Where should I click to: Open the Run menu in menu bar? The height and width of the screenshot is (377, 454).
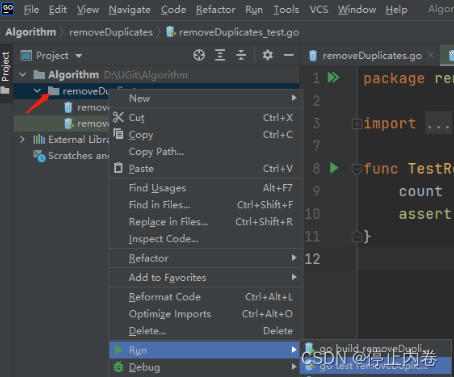[254, 10]
